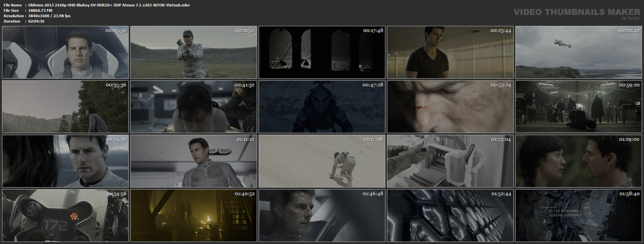644x244 pixels.
Task: Open the frame at 00:47:28
Action: [x=322, y=107]
